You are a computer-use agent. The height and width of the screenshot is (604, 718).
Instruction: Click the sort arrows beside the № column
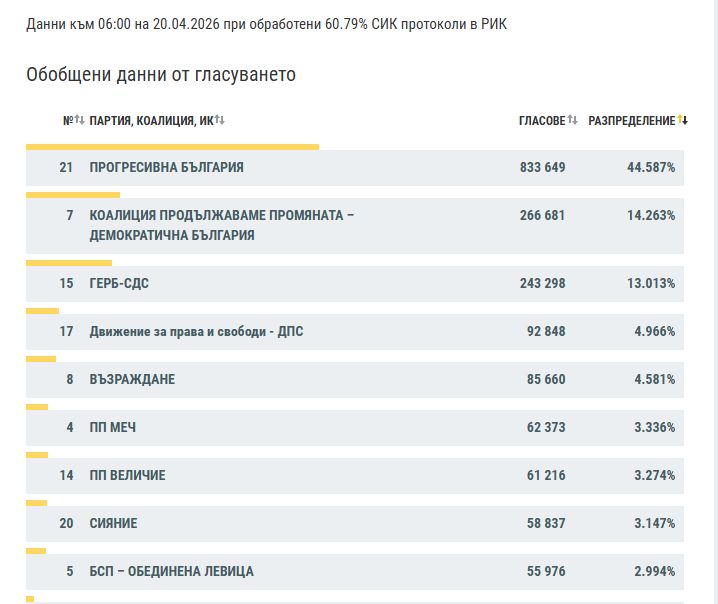click(79, 120)
